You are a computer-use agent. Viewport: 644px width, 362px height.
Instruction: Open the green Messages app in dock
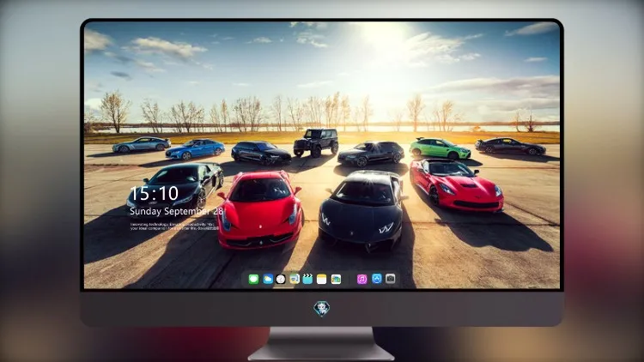click(x=253, y=279)
